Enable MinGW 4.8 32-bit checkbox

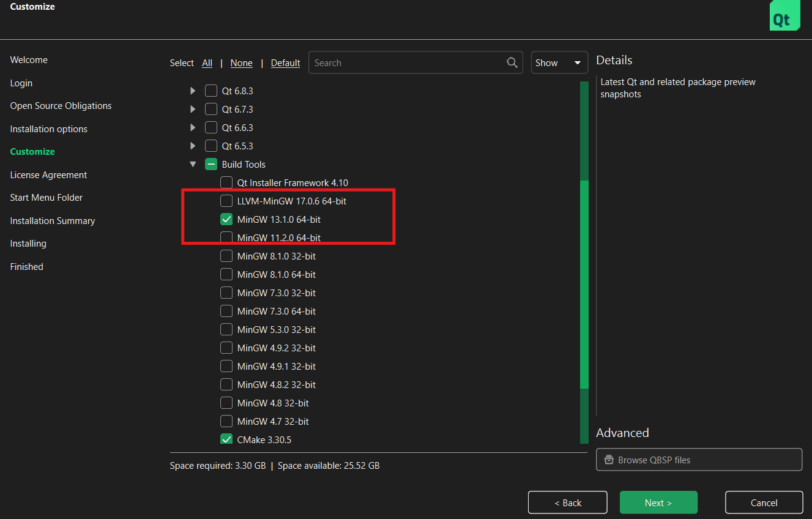coord(226,403)
